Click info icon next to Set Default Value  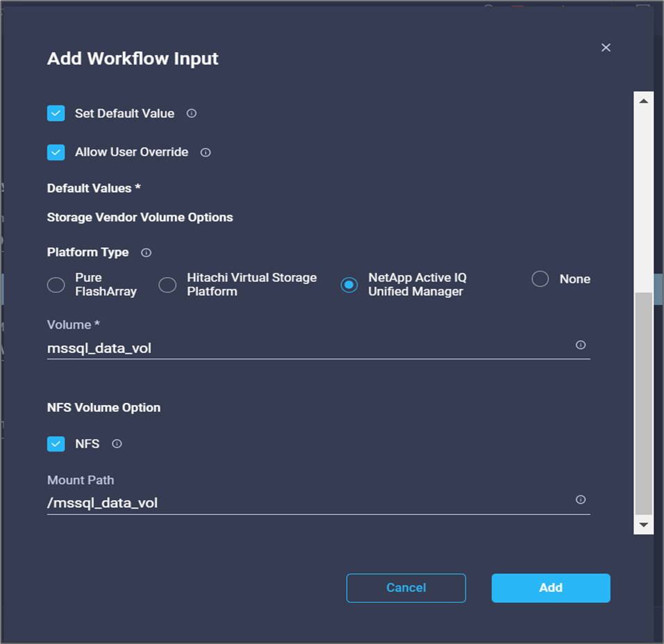(x=192, y=113)
